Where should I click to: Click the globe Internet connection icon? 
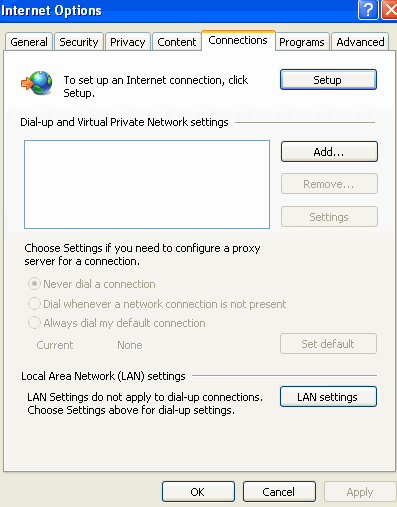pyautogui.click(x=37, y=83)
